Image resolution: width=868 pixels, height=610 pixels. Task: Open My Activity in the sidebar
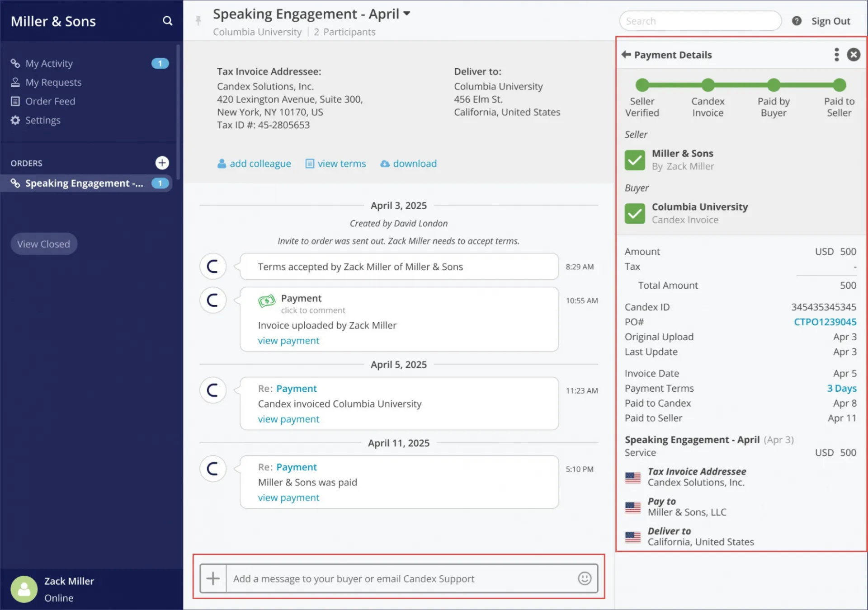[x=49, y=63]
